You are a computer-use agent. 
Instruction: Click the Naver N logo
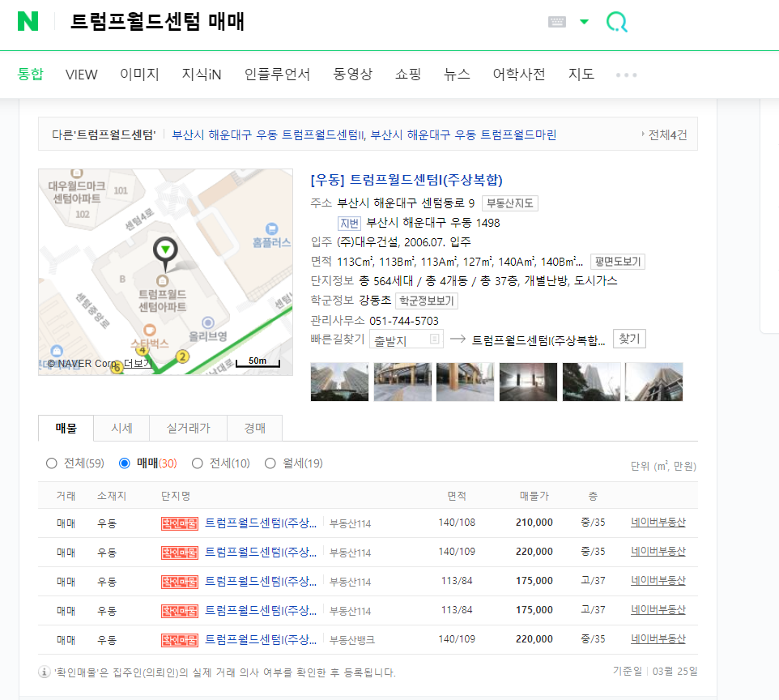coord(28,21)
